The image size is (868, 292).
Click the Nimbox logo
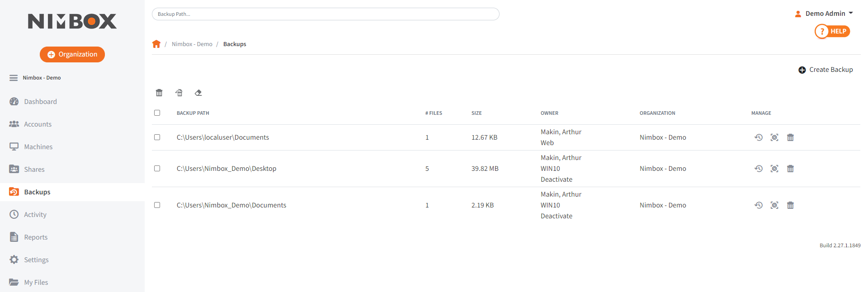click(72, 21)
